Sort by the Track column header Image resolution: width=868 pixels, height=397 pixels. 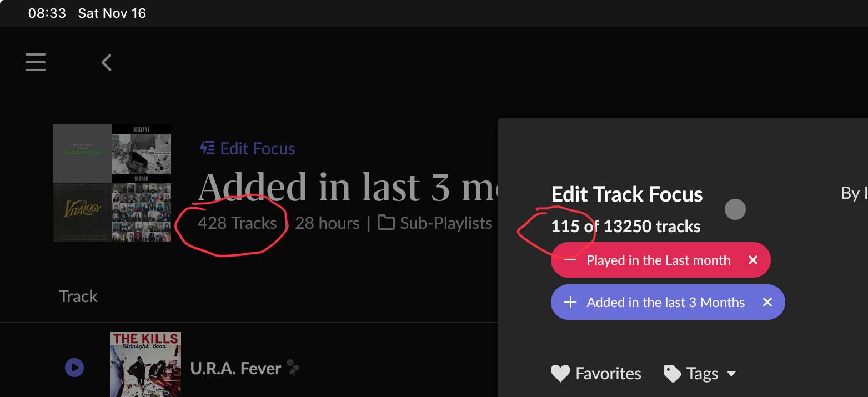coord(78,297)
